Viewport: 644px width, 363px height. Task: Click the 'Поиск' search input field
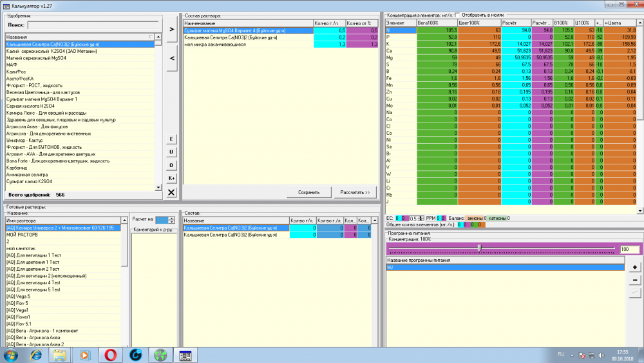(x=93, y=25)
